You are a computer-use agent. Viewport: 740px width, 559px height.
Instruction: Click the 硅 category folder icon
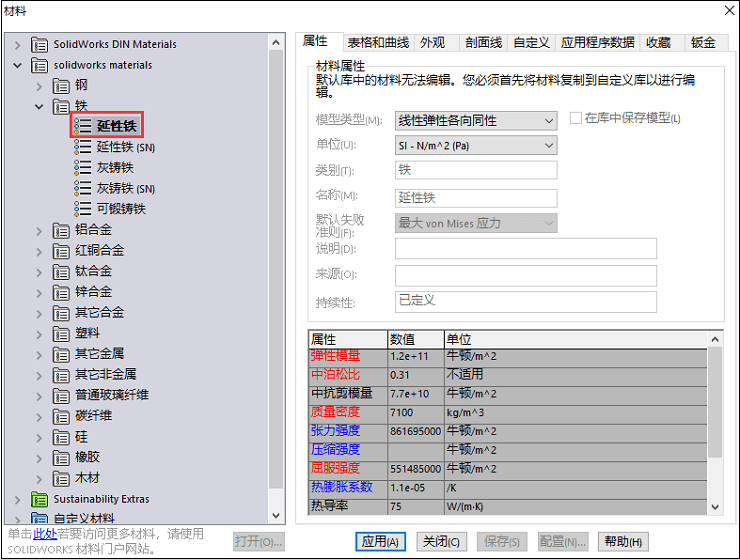pos(61,437)
